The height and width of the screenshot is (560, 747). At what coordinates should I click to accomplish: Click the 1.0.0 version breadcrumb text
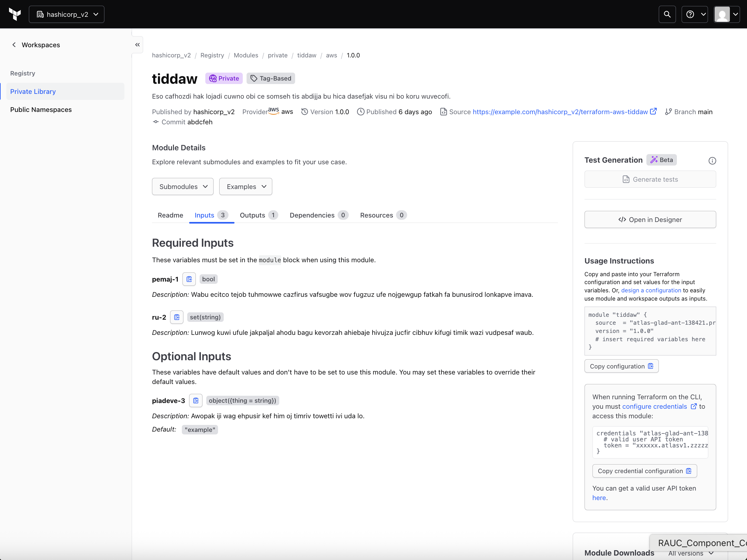(x=353, y=55)
